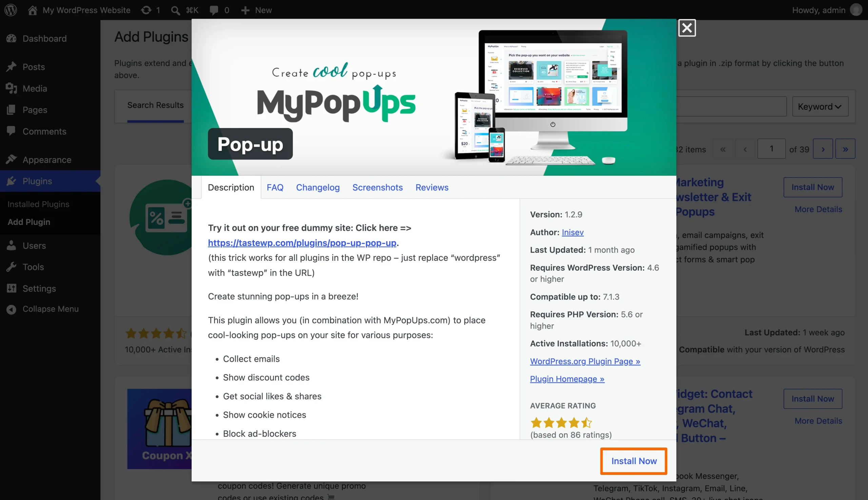868x500 pixels.
Task: Go to the next results page
Action: [x=823, y=149]
